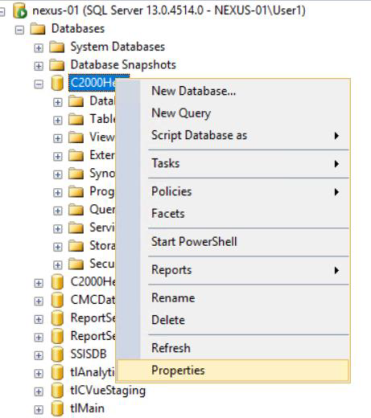
Task: Click the folder icon beside View
Action: click(76, 137)
